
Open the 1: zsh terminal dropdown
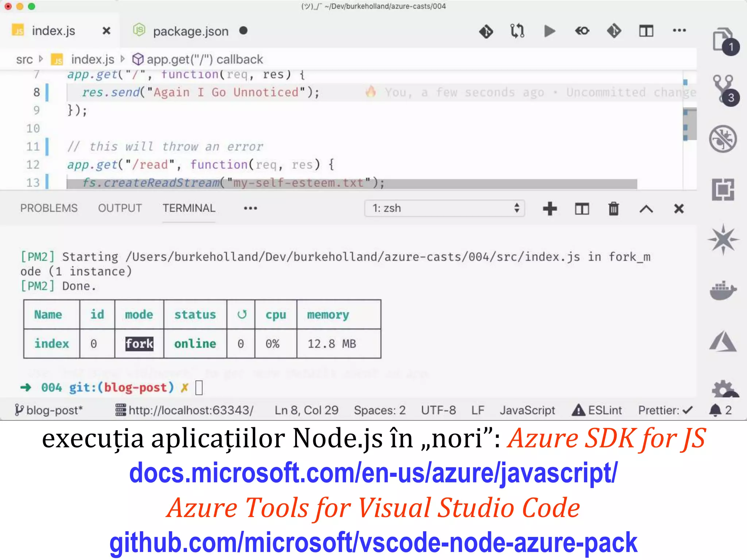click(x=444, y=208)
